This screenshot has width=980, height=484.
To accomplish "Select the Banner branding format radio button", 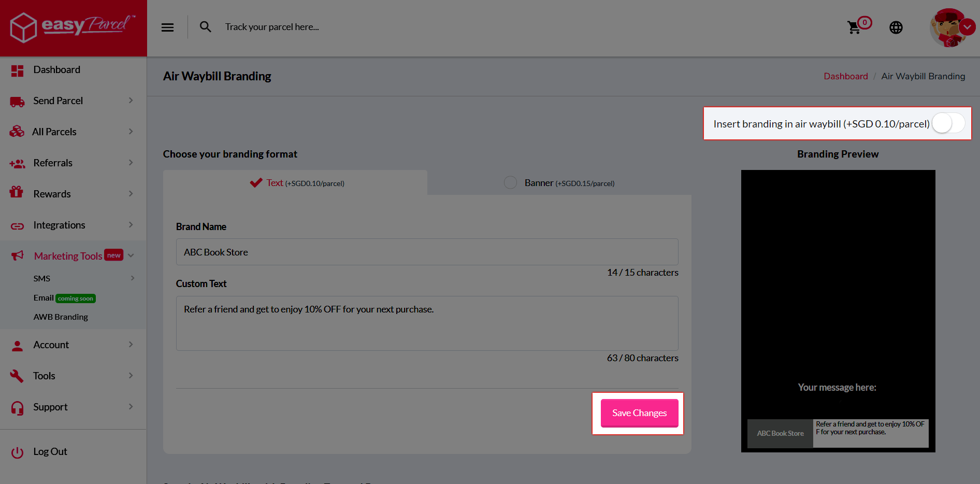I will pos(510,182).
